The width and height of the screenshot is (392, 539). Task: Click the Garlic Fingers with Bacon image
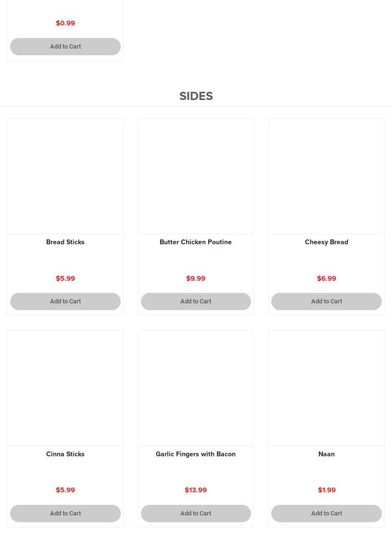coord(196,388)
